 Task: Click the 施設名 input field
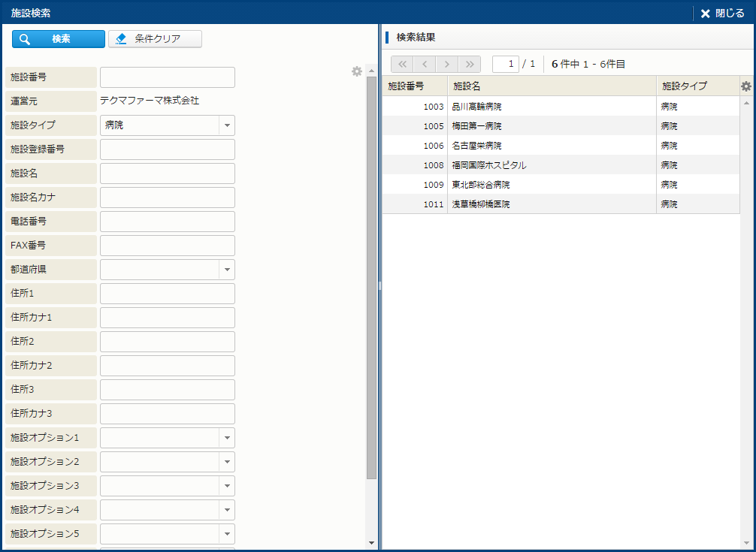tap(167, 173)
